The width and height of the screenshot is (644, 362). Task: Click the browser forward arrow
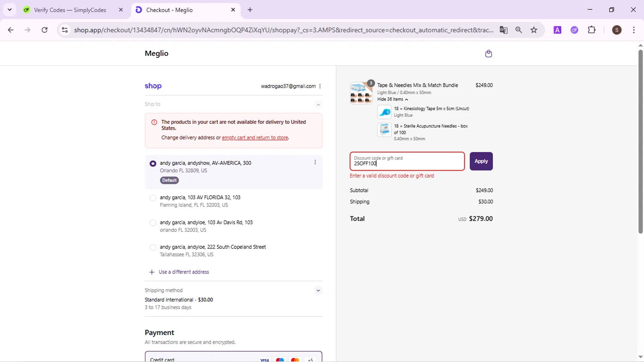[x=27, y=30]
